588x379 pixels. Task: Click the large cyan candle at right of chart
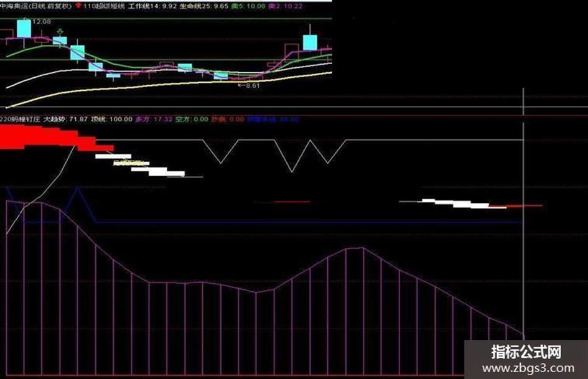310,42
